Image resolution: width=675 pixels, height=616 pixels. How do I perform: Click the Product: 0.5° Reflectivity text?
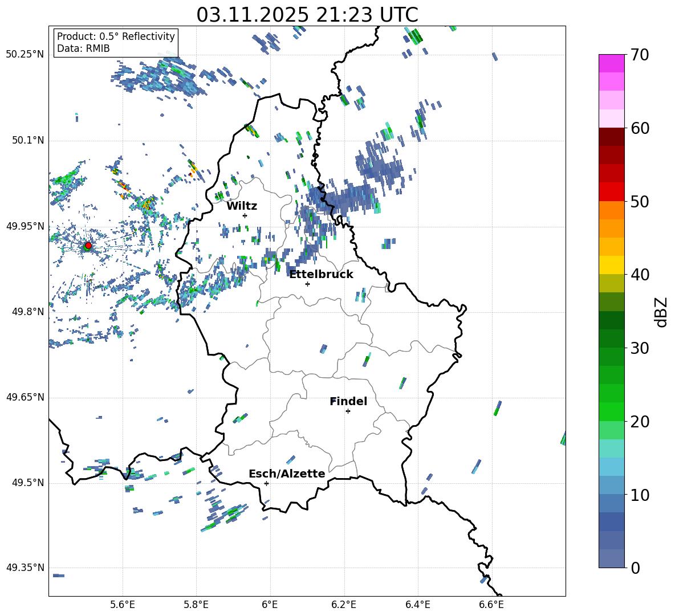tap(116, 36)
